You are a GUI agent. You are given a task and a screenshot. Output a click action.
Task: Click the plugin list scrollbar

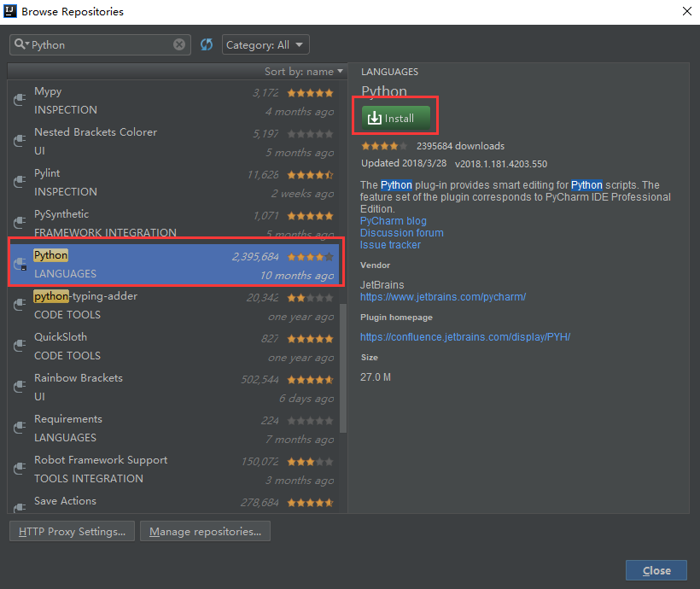[x=343, y=369]
